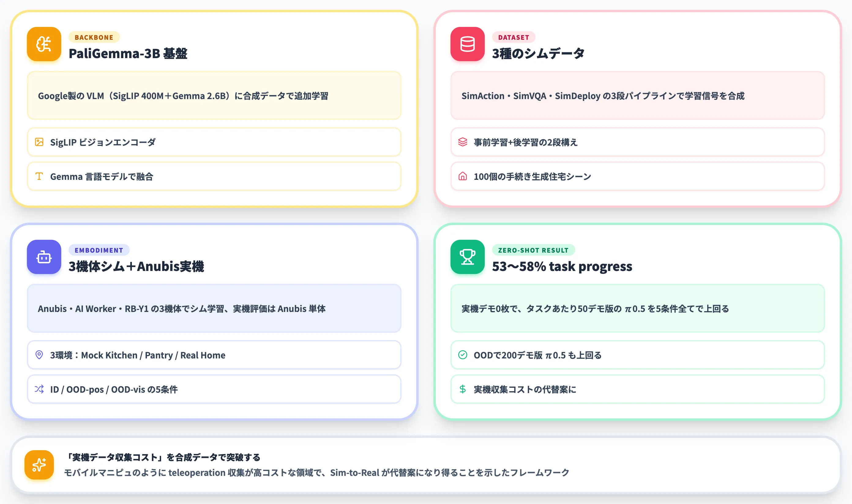Click the Google製の VLM description box
The width and height of the screenshot is (852, 504).
214,96
